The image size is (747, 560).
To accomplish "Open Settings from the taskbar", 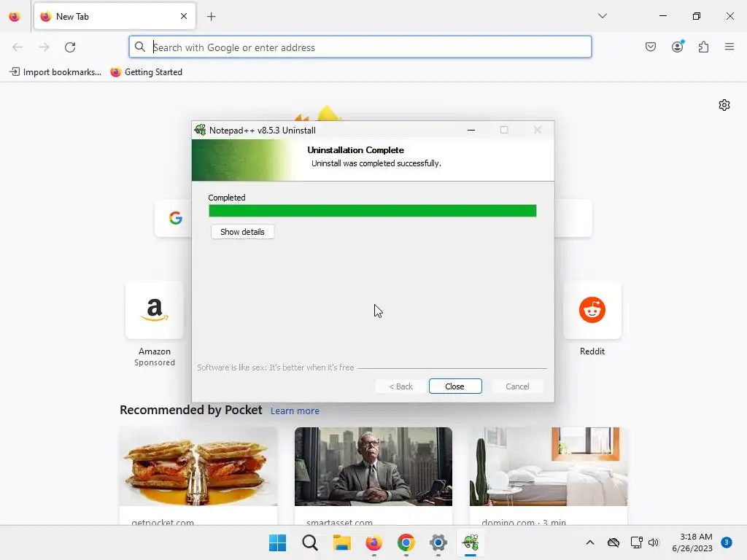I will (438, 542).
